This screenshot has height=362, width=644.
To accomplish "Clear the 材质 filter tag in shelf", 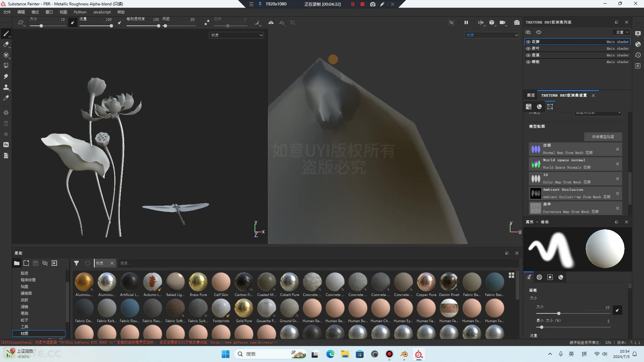I will 112,263.
